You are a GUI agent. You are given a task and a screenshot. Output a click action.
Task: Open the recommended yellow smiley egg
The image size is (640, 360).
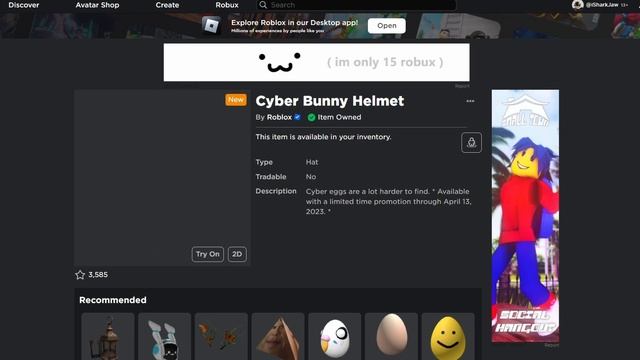click(x=448, y=337)
